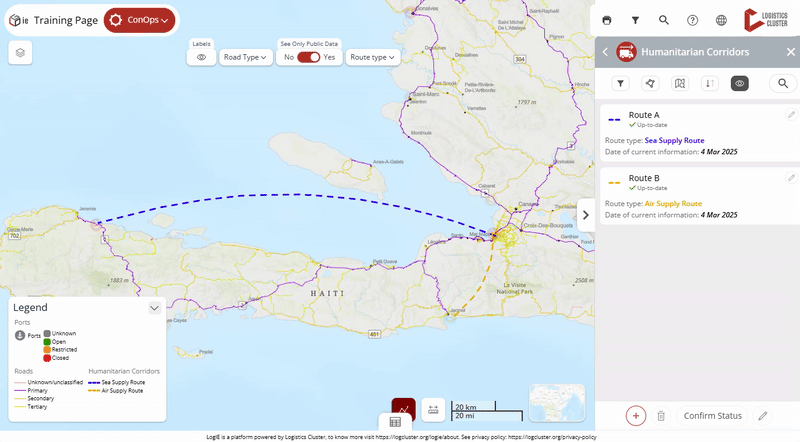Click Air Supply Route type in Route B
Viewport: 800px width, 442px height.
click(673, 204)
